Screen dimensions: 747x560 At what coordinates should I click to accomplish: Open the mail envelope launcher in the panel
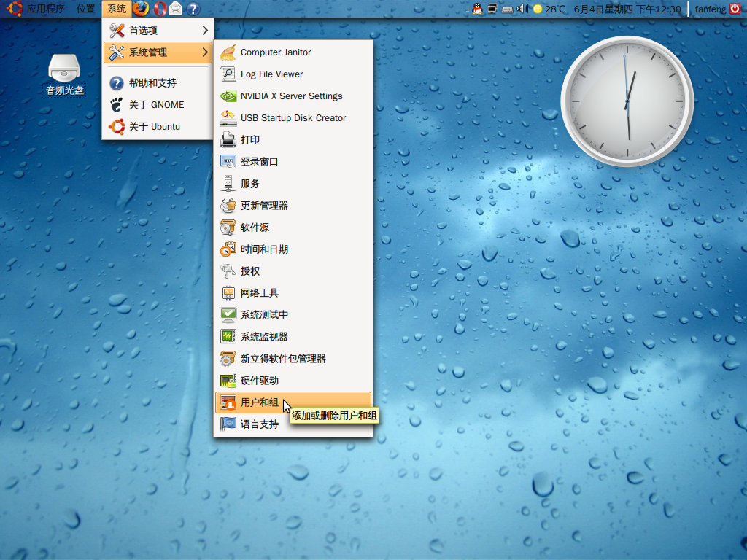pos(175,9)
